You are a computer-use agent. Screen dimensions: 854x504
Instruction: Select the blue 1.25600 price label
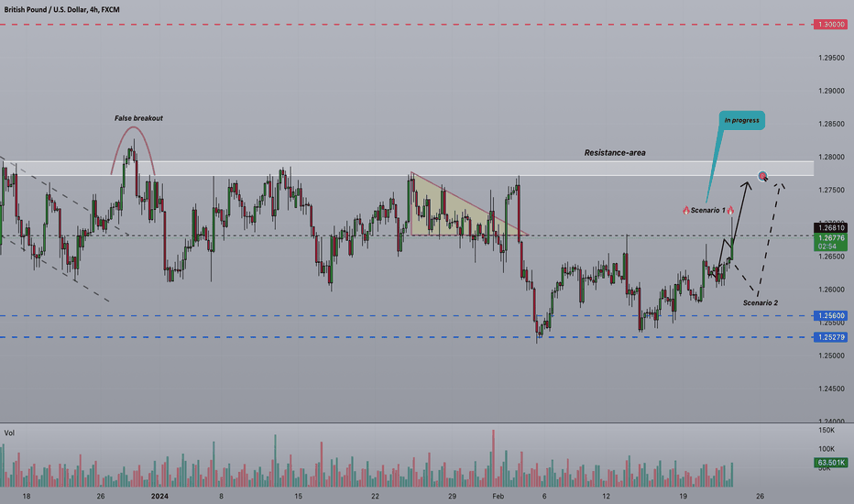click(x=830, y=315)
